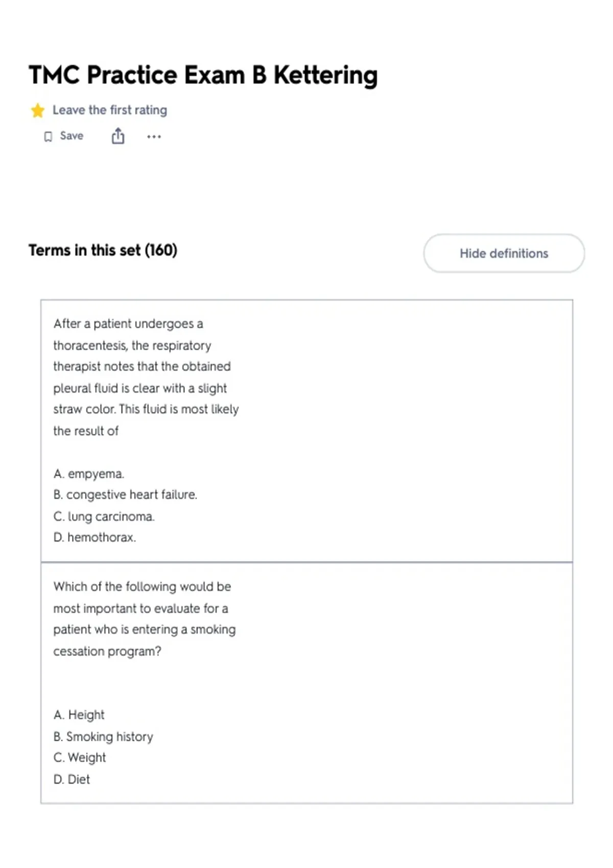The image size is (613, 868).
Task: Click the Save label text
Action: point(72,136)
